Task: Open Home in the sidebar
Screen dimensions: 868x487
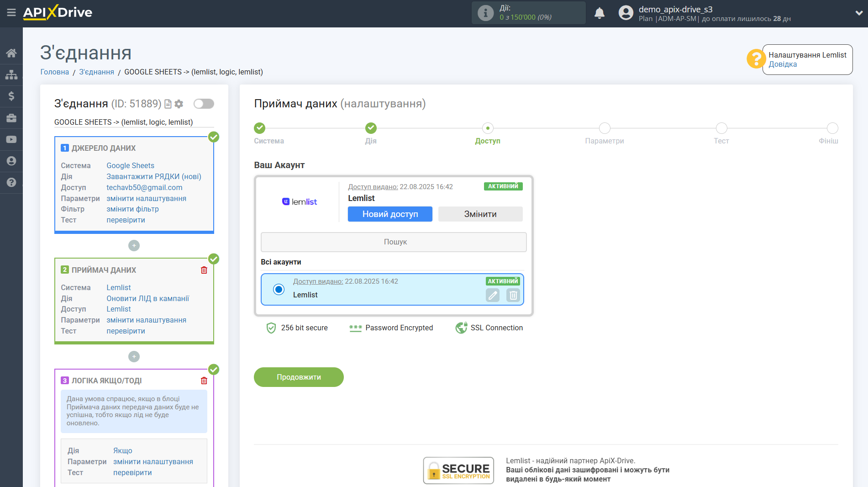Action: point(11,53)
